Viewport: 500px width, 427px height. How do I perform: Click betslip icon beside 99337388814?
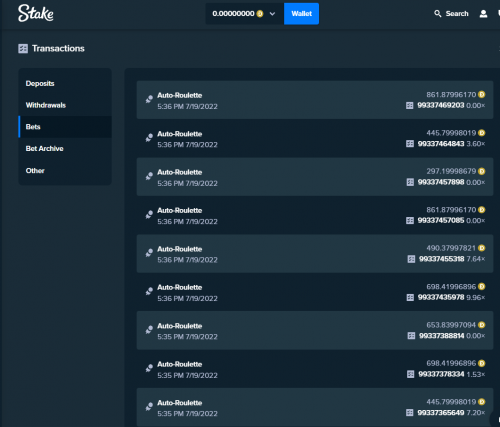(411, 336)
